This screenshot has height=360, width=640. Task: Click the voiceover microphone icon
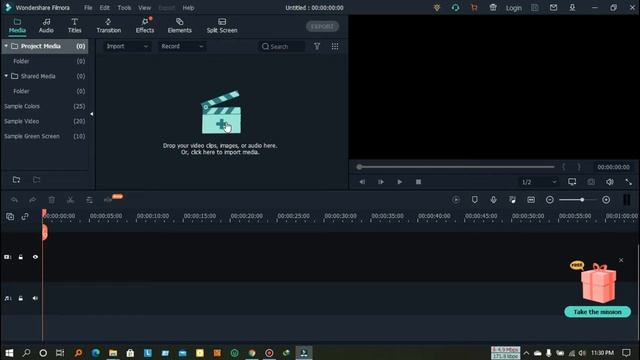pyautogui.click(x=493, y=200)
